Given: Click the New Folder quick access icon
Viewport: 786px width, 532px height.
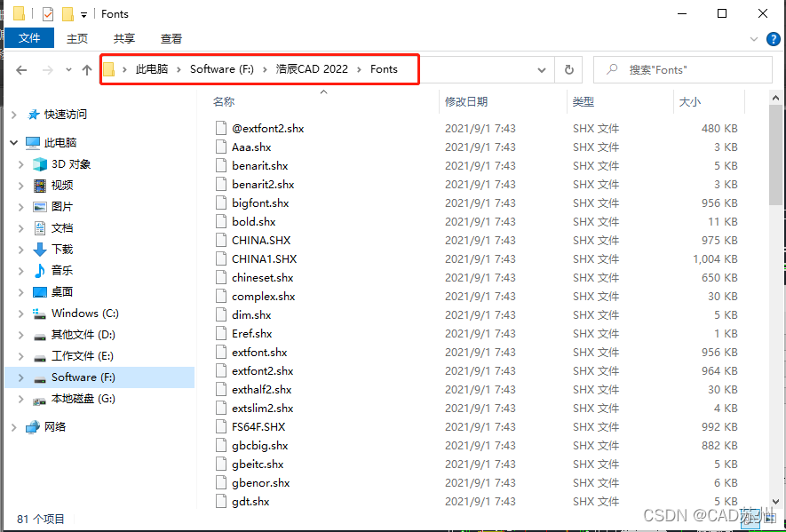Looking at the screenshot, I should (x=67, y=14).
